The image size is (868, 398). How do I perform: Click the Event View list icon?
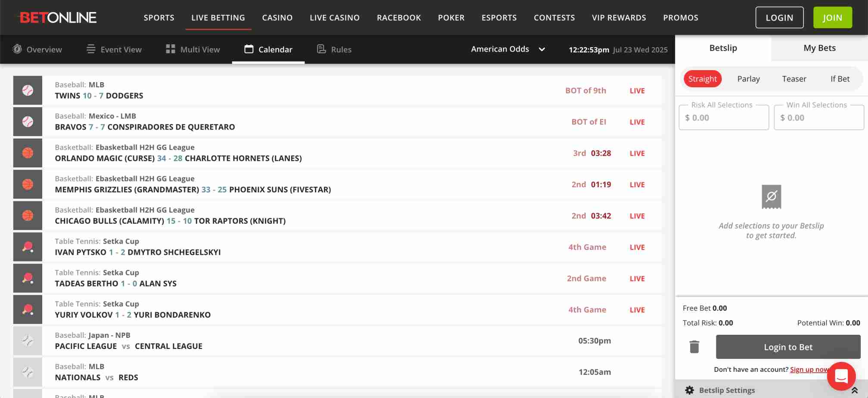tap(91, 49)
